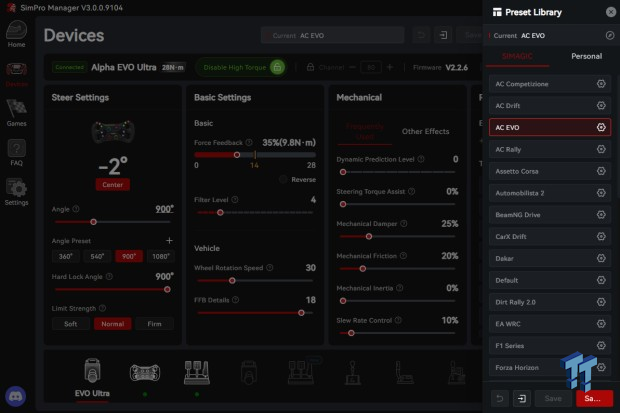Click the 900° Angle value
620x413 pixels.
pos(164,209)
